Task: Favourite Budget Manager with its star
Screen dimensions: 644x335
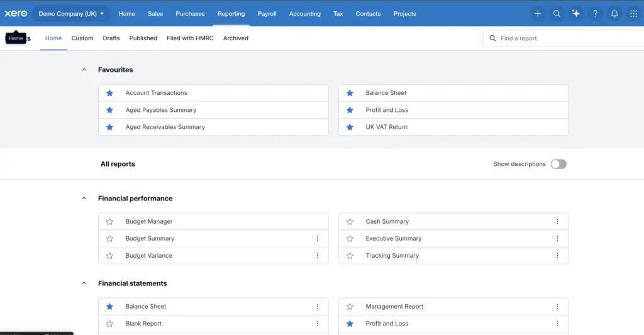Action: click(x=109, y=221)
